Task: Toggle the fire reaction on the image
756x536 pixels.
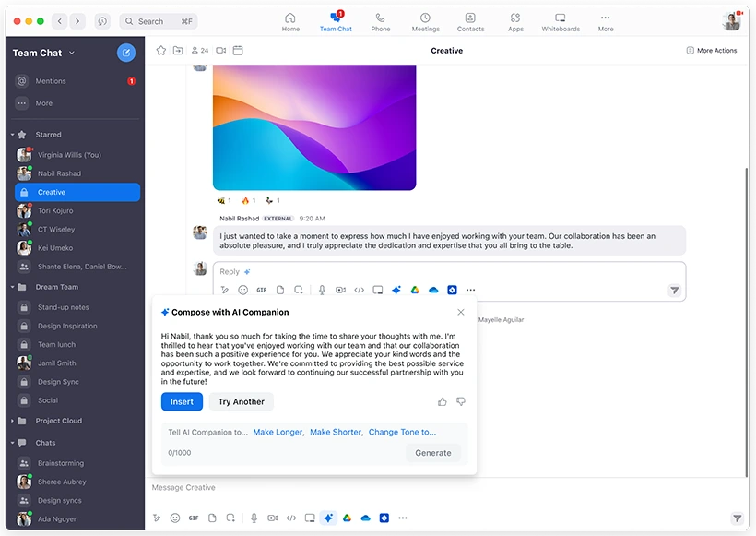Action: point(245,200)
